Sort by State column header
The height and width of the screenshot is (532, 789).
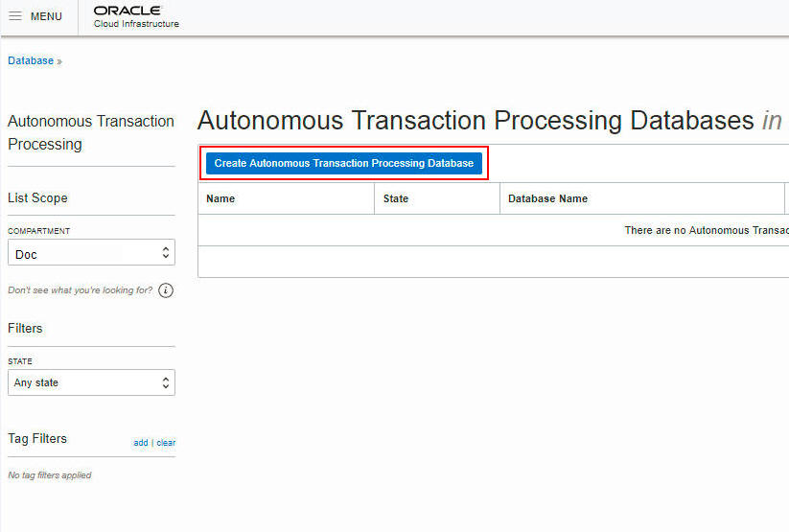(x=396, y=198)
